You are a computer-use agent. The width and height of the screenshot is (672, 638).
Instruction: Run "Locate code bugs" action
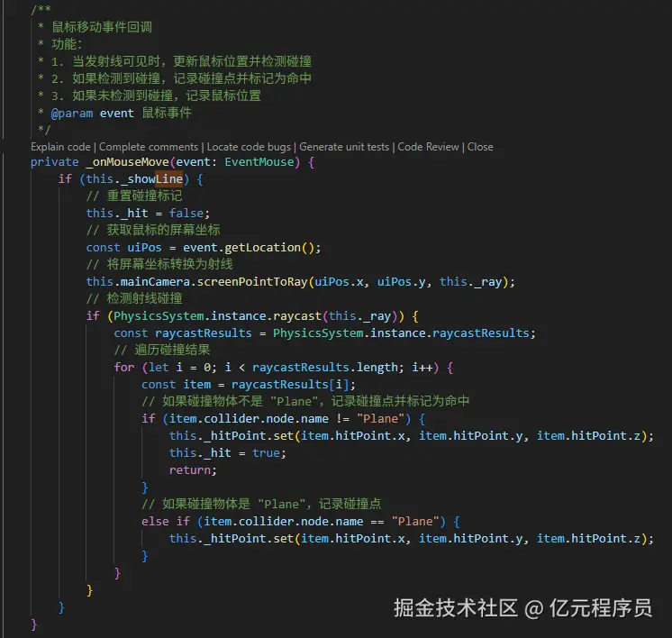pos(249,147)
